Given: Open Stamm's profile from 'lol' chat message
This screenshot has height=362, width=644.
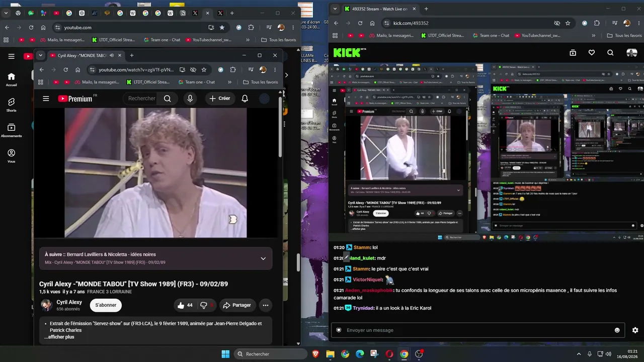Looking at the screenshot, I should [361, 247].
